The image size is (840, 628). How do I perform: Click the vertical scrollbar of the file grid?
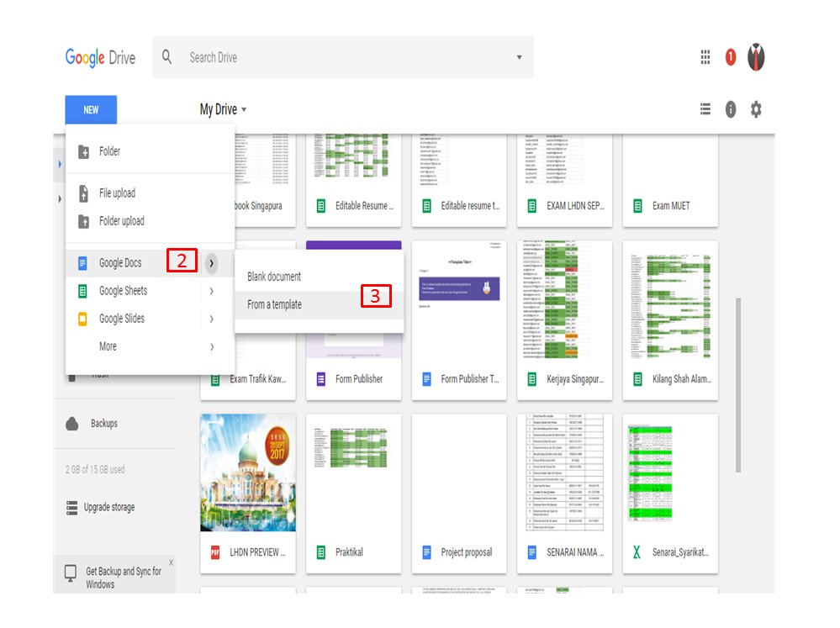point(738,385)
